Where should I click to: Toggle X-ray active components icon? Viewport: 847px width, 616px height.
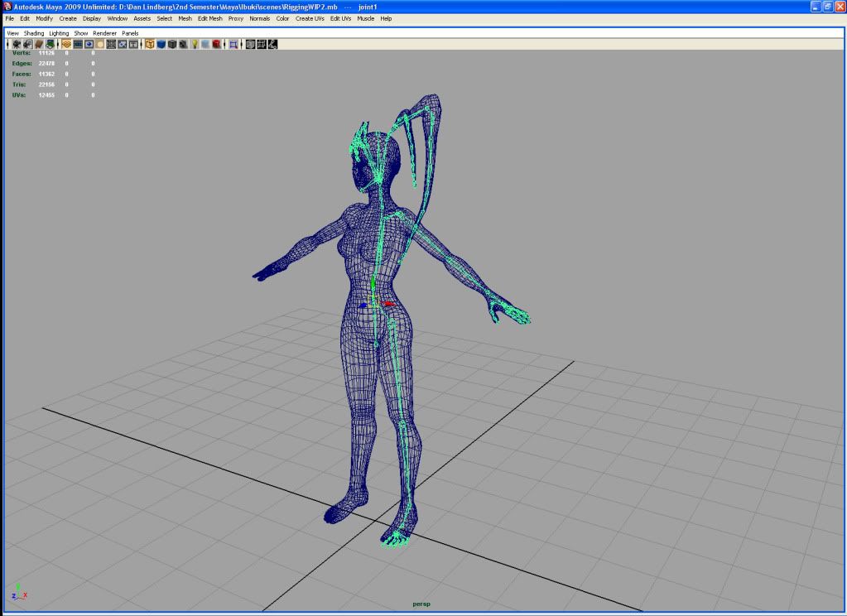pos(262,45)
